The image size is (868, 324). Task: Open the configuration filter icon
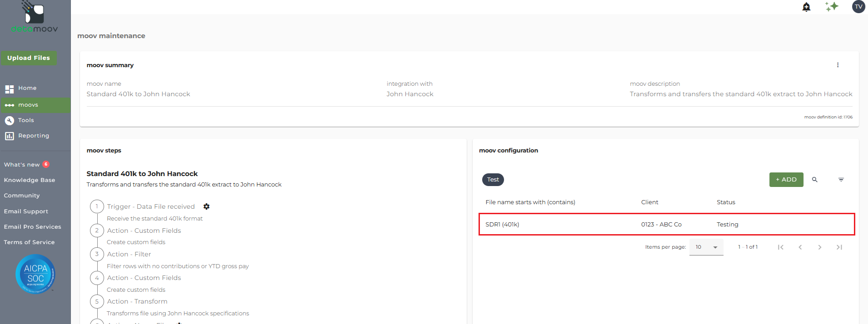pyautogui.click(x=841, y=180)
